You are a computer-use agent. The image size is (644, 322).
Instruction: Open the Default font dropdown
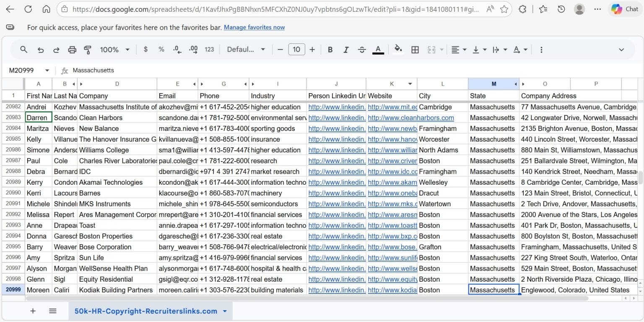tap(246, 50)
